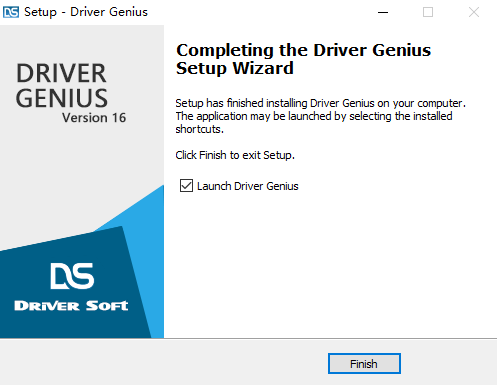Click the Setup Wizard heading line
Image resolution: width=497 pixels, height=385 pixels.
(235, 68)
